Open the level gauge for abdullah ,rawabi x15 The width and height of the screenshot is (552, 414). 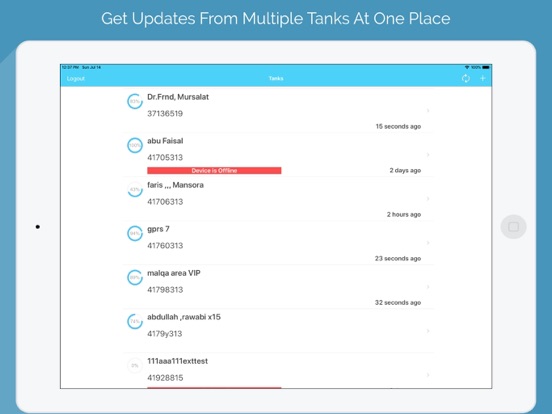coord(135,321)
